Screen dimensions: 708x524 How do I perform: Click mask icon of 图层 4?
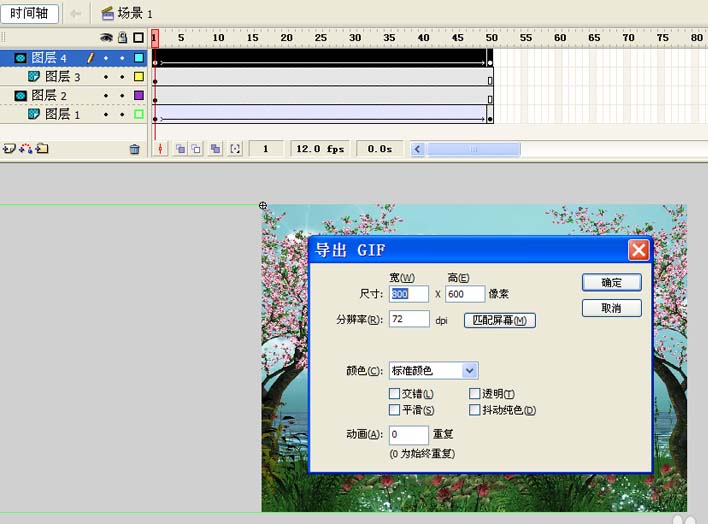coord(21,58)
